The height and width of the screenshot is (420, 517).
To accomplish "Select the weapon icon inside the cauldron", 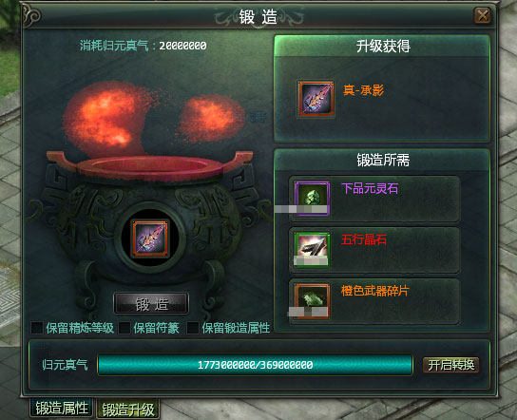I will 150,239.
